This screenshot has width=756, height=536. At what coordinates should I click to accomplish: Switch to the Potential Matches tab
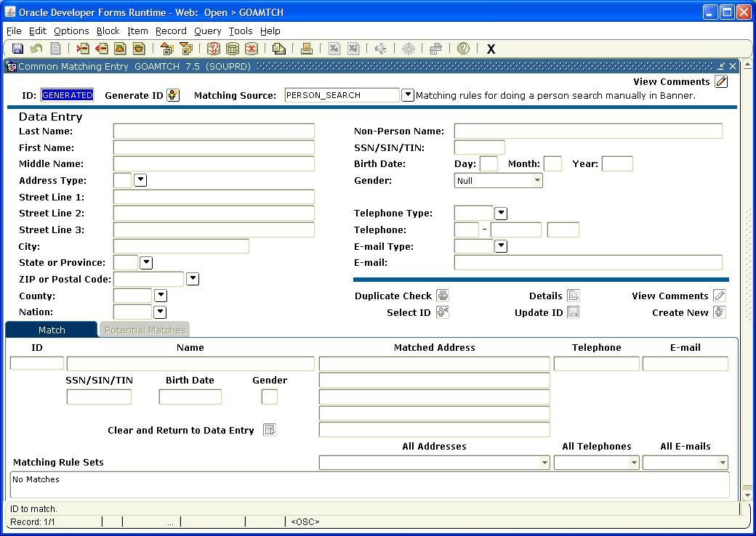[145, 330]
